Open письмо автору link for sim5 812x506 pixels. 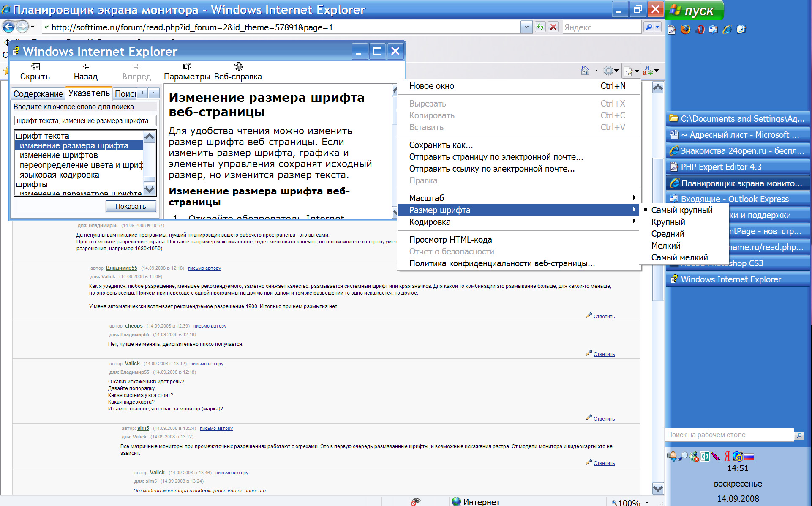tap(216, 429)
